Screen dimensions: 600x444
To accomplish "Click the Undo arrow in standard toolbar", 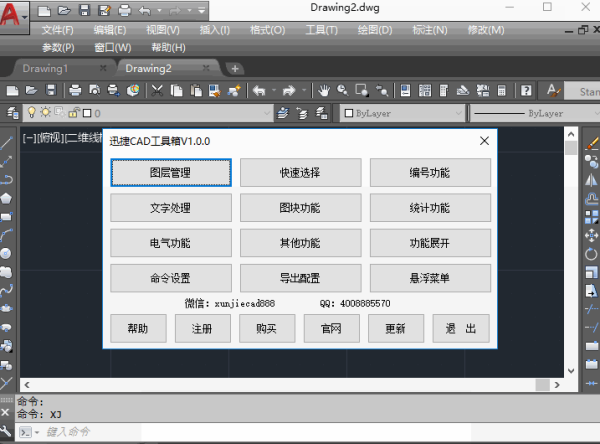I will click(259, 91).
